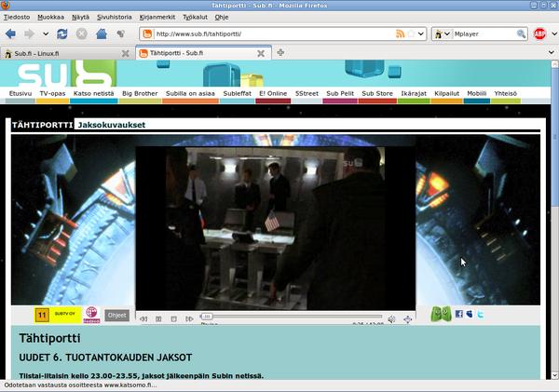
Task: Click the Adblock Plus ABP icon
Action: (x=539, y=34)
